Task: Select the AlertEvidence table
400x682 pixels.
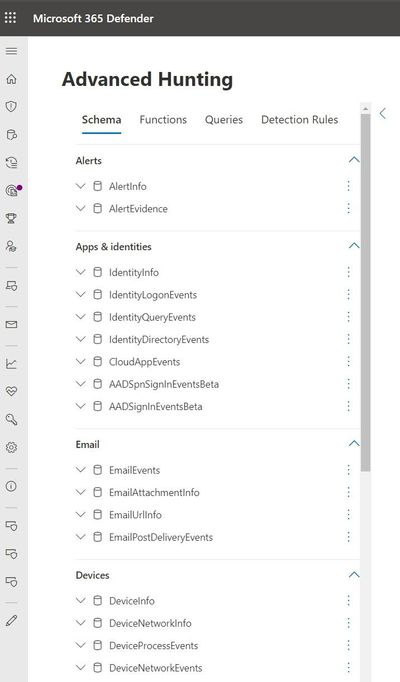Action: (x=138, y=209)
